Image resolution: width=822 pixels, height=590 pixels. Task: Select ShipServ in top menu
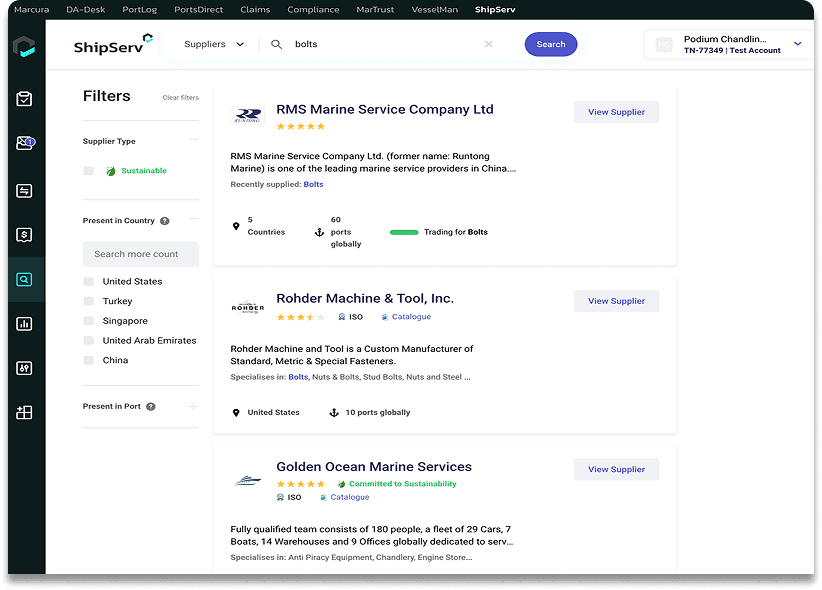pos(495,9)
